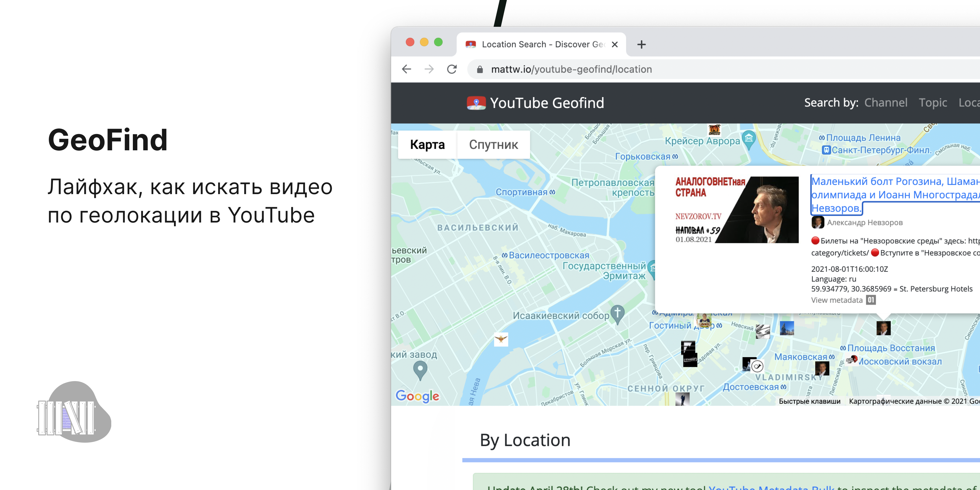Search by Topic
Image resolution: width=980 pixels, height=490 pixels.
pyautogui.click(x=932, y=103)
